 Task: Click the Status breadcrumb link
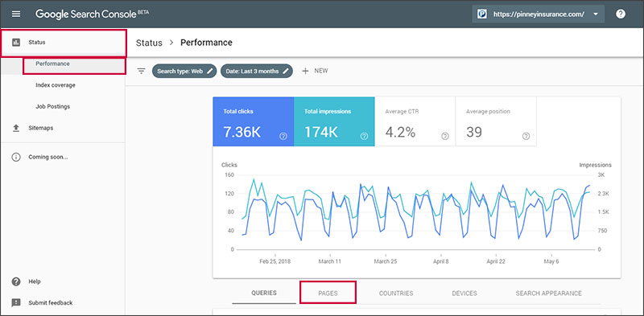click(149, 43)
